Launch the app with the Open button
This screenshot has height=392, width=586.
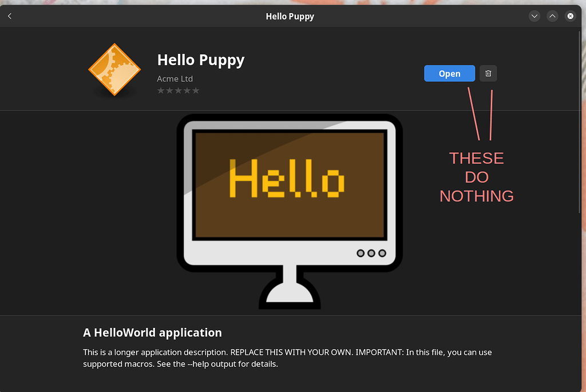[x=449, y=73]
